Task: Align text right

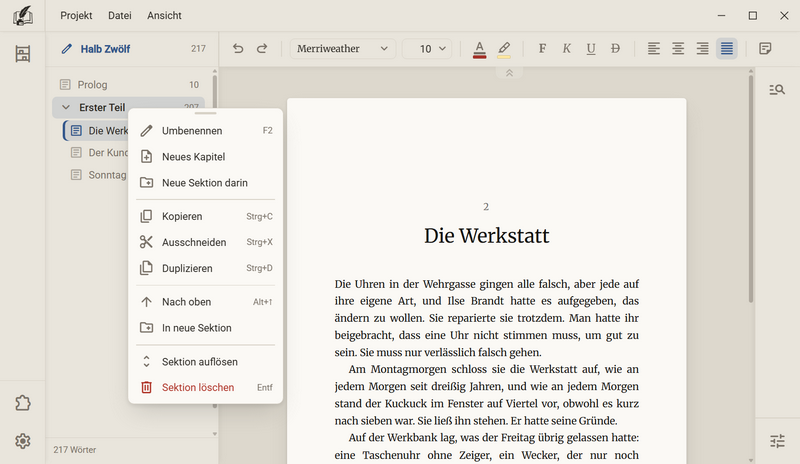Action: coord(703,48)
